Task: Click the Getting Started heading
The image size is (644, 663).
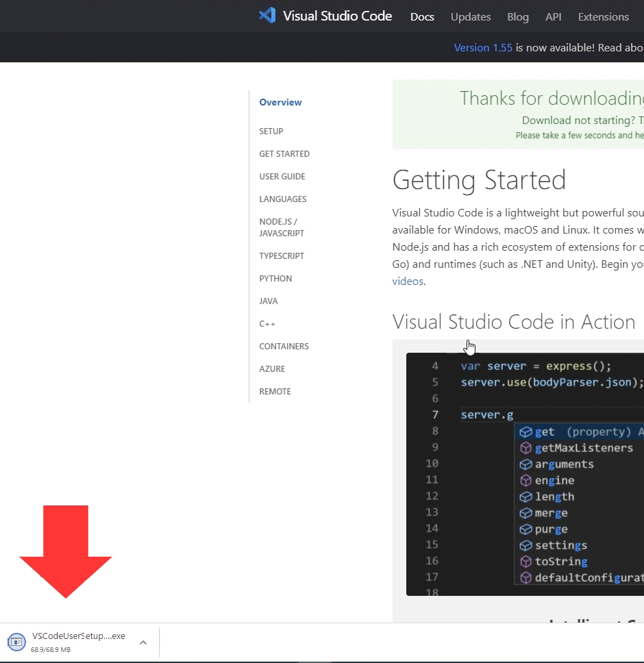Action: pos(479,179)
